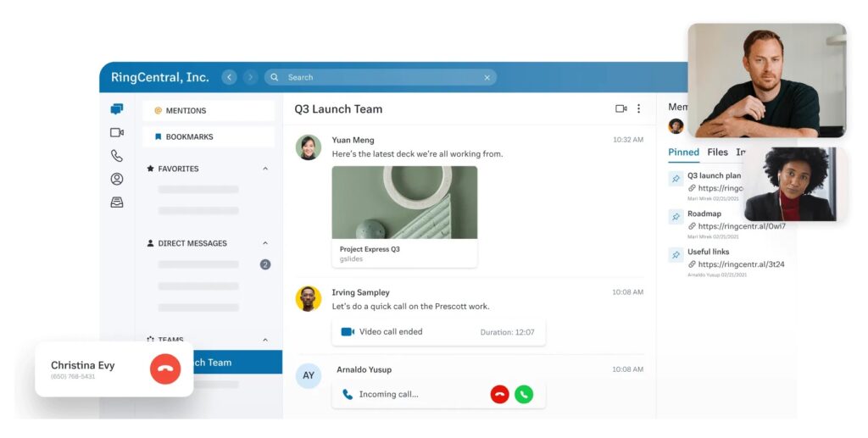Collapse the Favorites section
The width and height of the screenshot is (868, 438).
[265, 169]
